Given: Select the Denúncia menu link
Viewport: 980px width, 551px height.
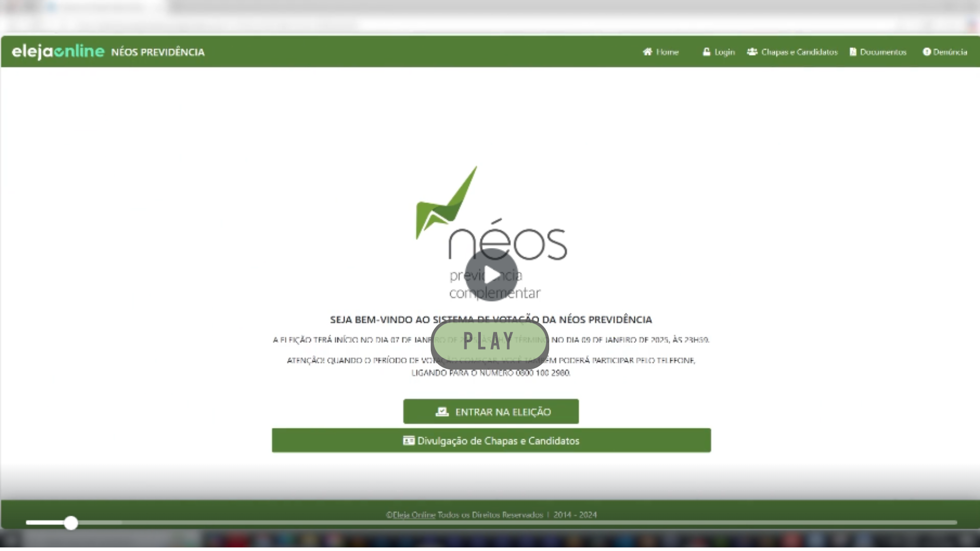Looking at the screenshot, I should click(950, 52).
